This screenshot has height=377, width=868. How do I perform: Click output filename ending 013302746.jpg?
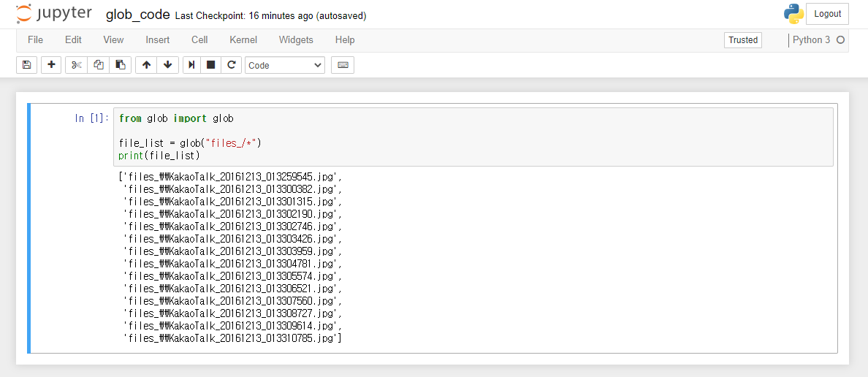pos(233,226)
